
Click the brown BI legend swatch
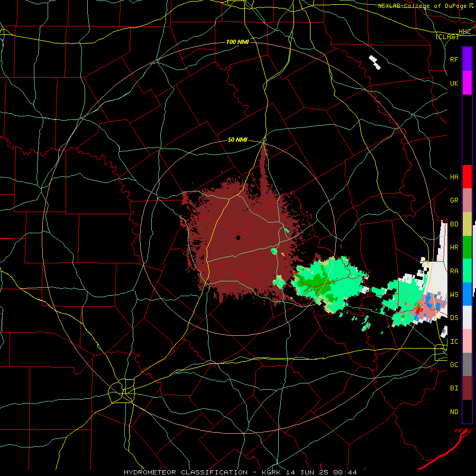(x=467, y=388)
